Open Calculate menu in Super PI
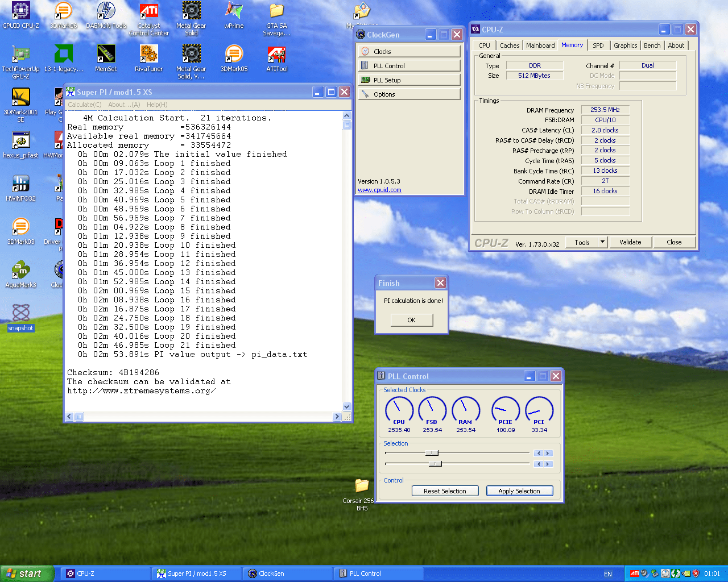 [x=85, y=105]
